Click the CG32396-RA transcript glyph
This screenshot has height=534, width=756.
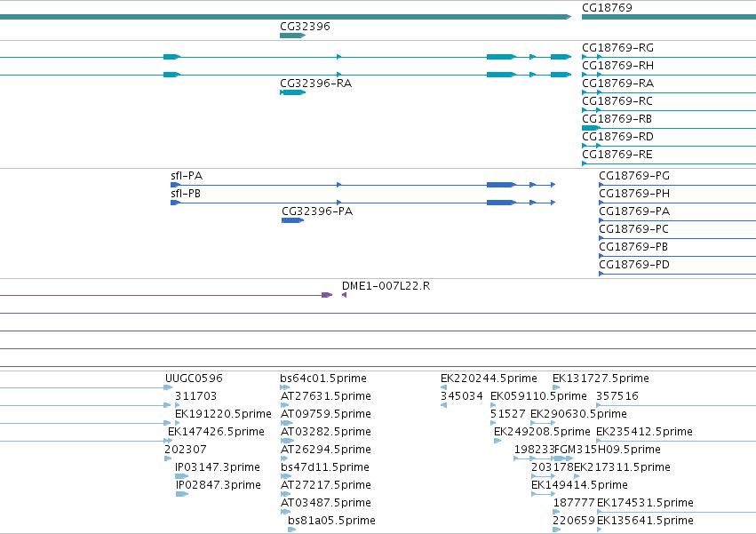(292, 92)
